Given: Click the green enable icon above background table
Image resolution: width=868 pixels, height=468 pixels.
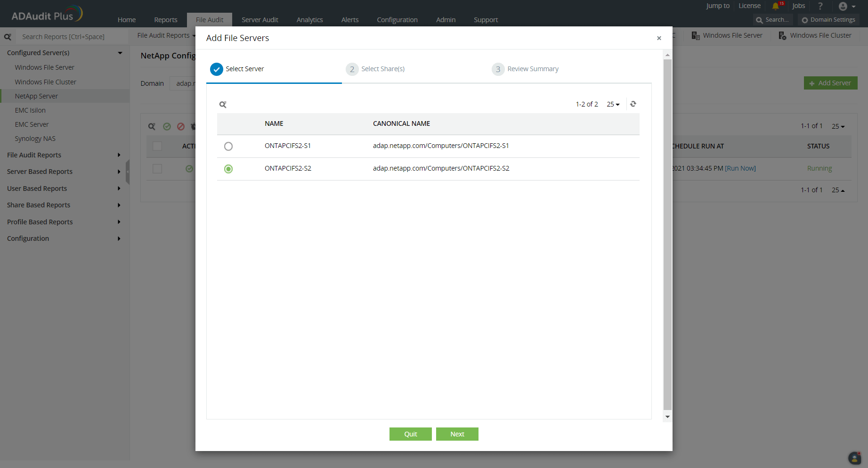Looking at the screenshot, I should pyautogui.click(x=167, y=126).
